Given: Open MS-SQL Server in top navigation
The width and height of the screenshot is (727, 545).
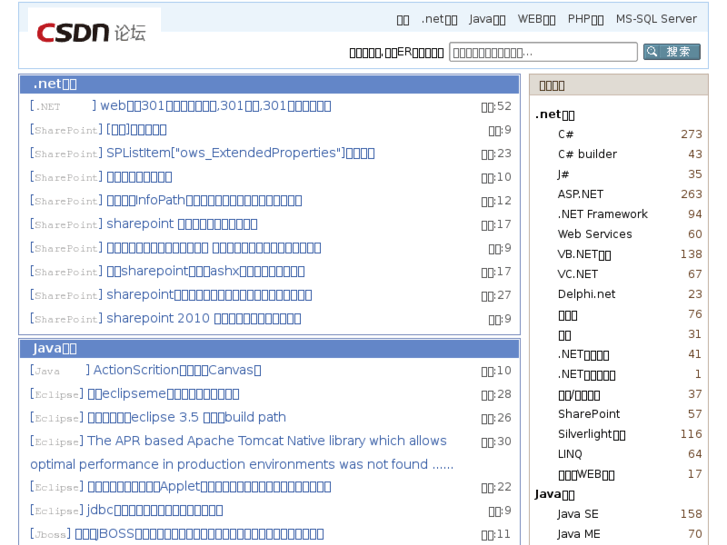Looking at the screenshot, I should click(x=656, y=19).
